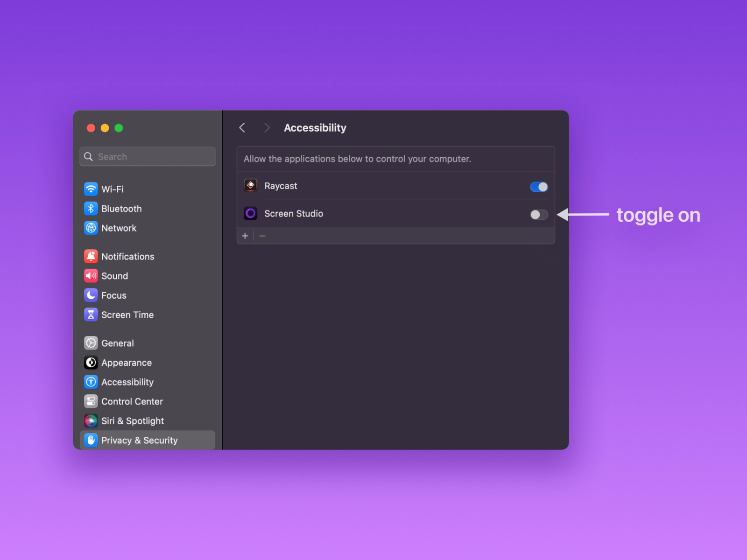Image resolution: width=747 pixels, height=560 pixels.
Task: Click the Focus moon icon
Action: (x=91, y=295)
